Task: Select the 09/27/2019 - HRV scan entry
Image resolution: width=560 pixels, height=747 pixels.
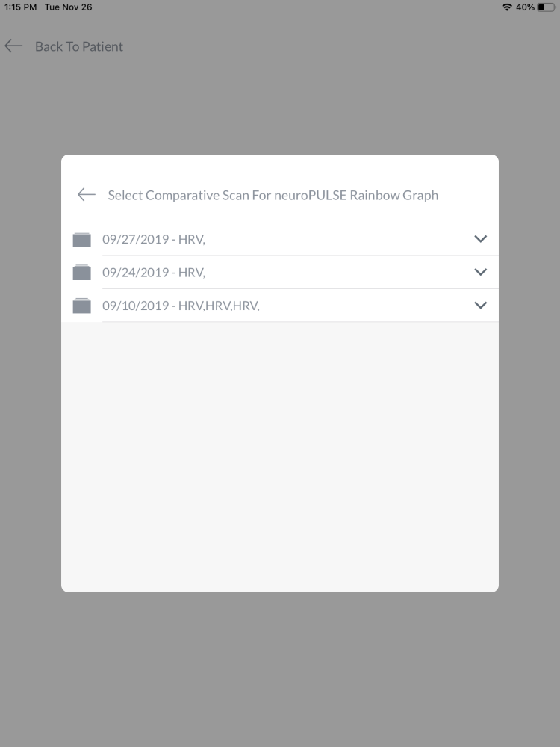Action: click(x=154, y=239)
